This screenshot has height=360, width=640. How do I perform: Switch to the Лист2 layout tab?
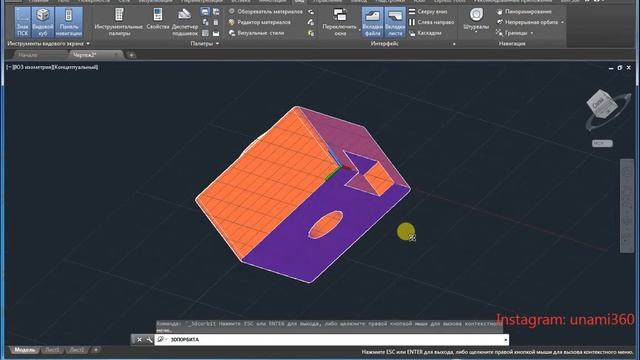pyautogui.click(x=76, y=350)
